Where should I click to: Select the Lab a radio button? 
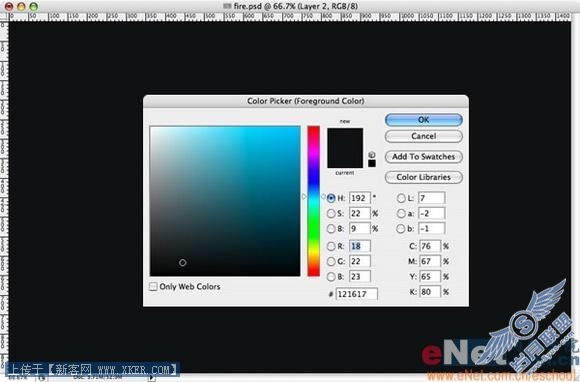401,213
